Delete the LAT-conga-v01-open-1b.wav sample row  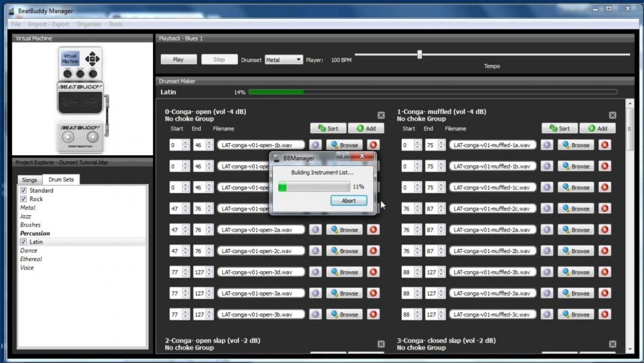click(x=373, y=145)
